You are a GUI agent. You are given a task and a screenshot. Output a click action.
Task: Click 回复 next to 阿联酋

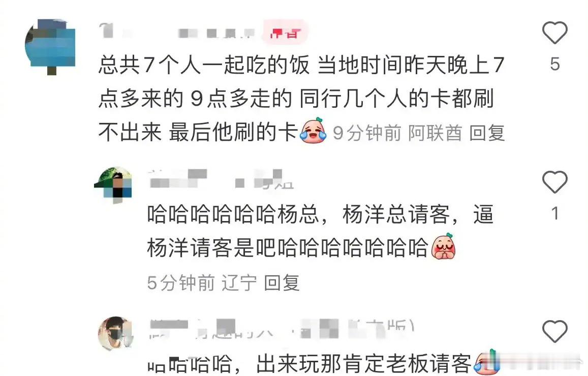(x=487, y=133)
